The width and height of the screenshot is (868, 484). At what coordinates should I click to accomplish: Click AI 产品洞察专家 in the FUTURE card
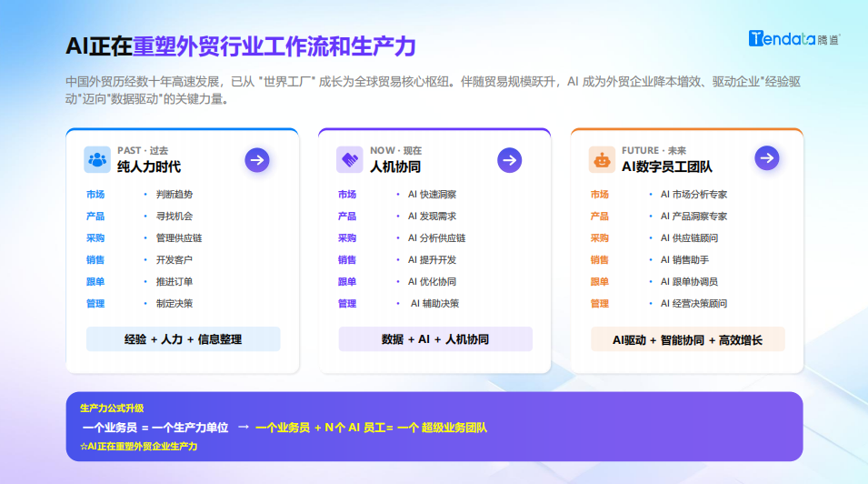click(693, 217)
